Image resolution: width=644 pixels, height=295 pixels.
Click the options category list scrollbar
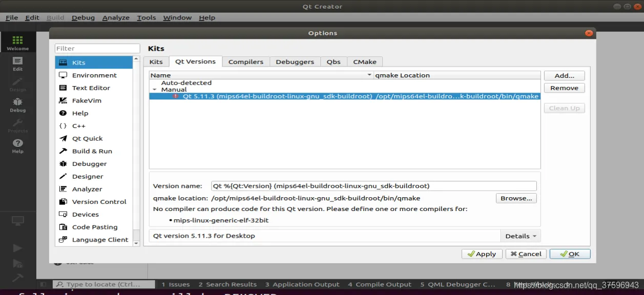[136, 151]
